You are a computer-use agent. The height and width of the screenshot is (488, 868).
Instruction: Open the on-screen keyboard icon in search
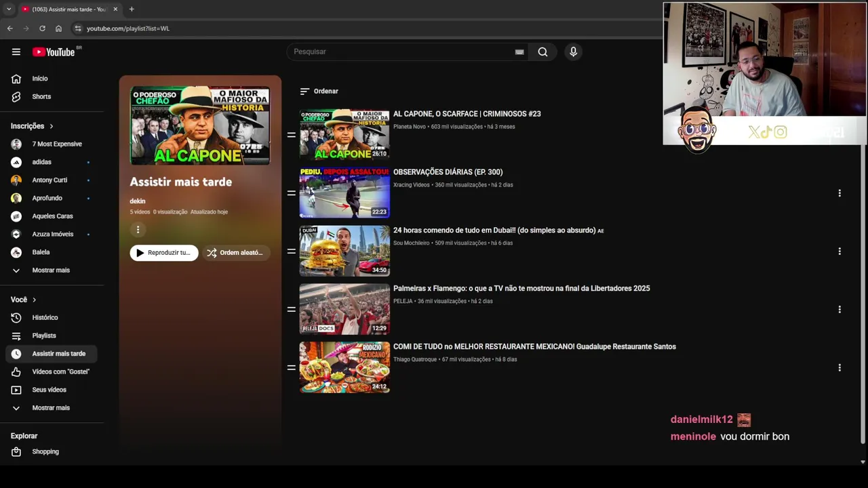point(519,52)
